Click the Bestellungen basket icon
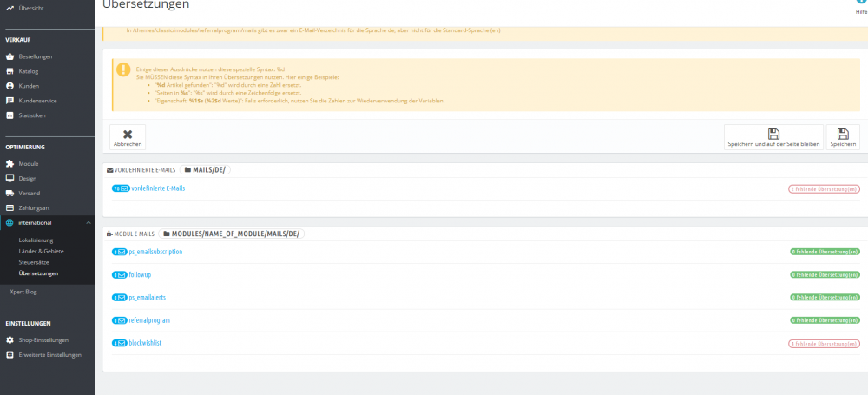868x395 pixels. pos(10,56)
